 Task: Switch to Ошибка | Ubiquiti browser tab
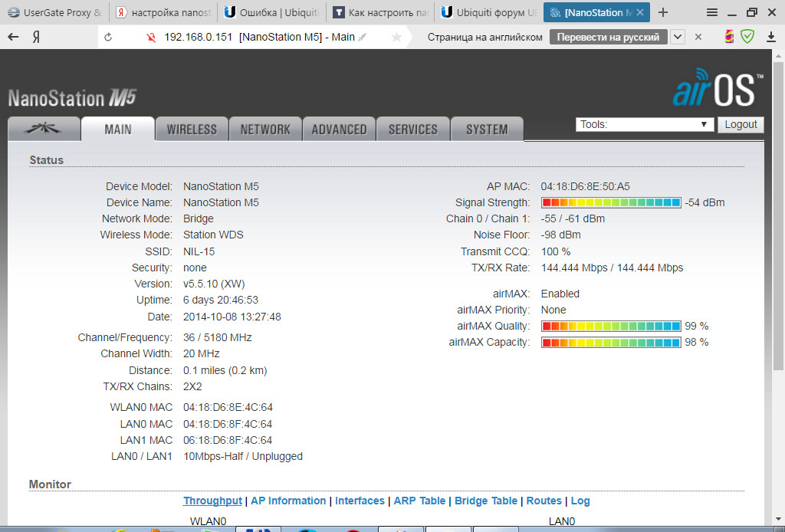tap(271, 12)
